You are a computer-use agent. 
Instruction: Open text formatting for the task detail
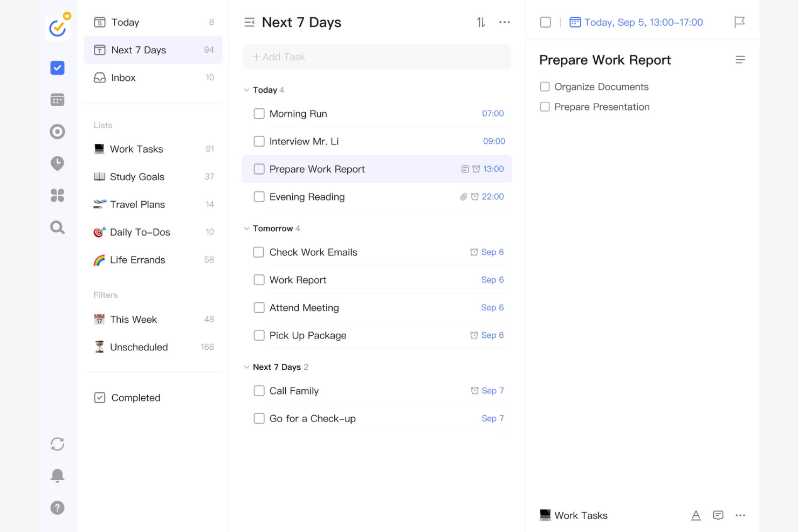(696, 515)
